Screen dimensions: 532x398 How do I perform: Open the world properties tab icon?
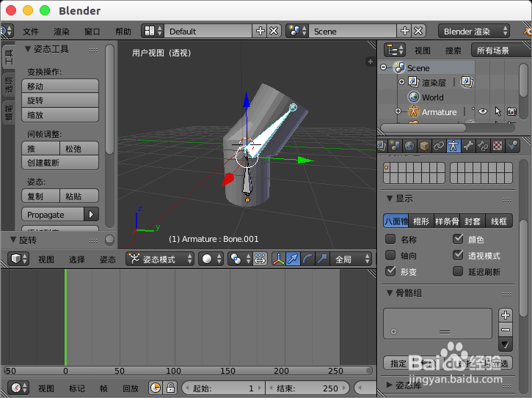point(409,146)
